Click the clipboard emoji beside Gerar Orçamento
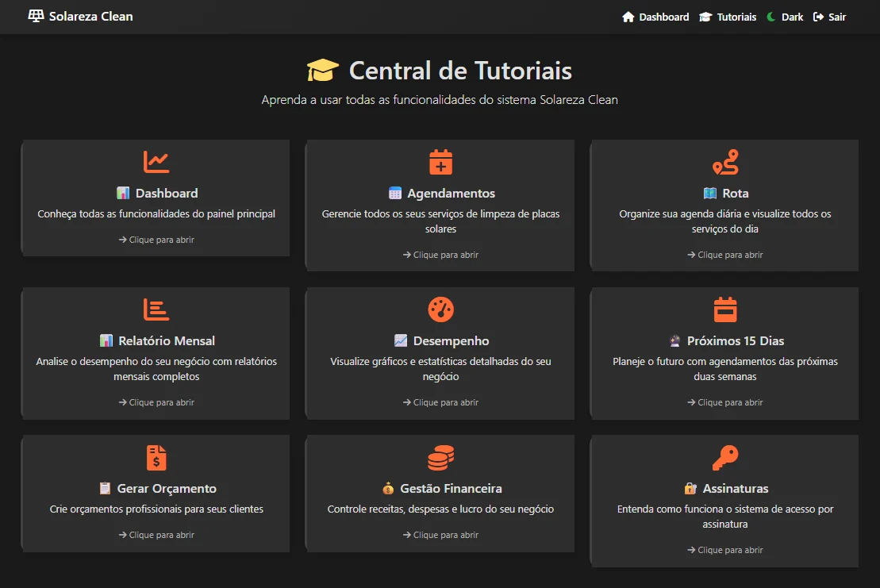The height and width of the screenshot is (588, 880). click(105, 488)
